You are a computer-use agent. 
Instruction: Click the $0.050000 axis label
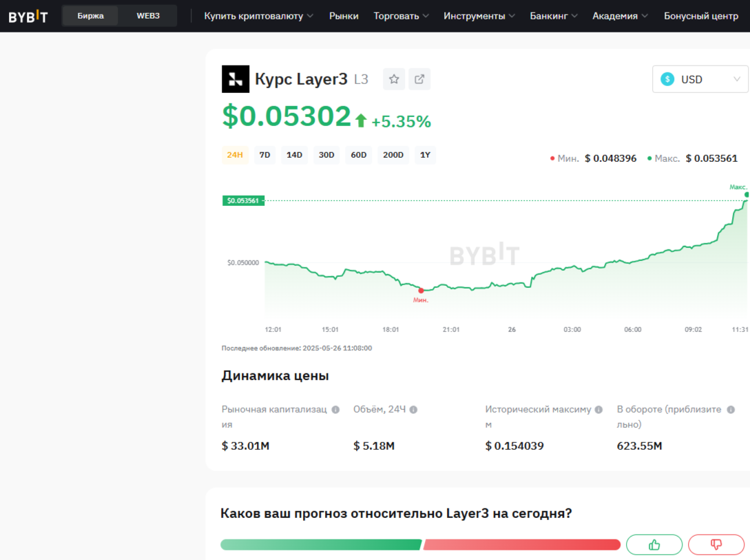[243, 262]
